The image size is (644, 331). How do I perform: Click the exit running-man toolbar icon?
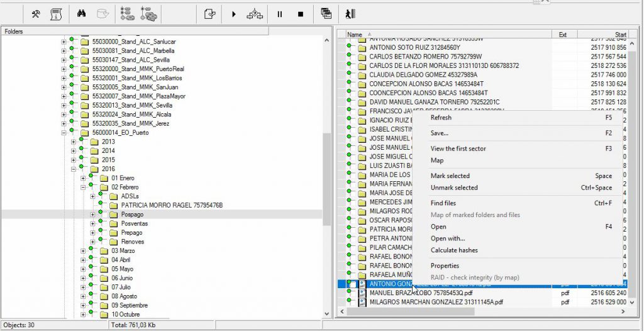347,13
